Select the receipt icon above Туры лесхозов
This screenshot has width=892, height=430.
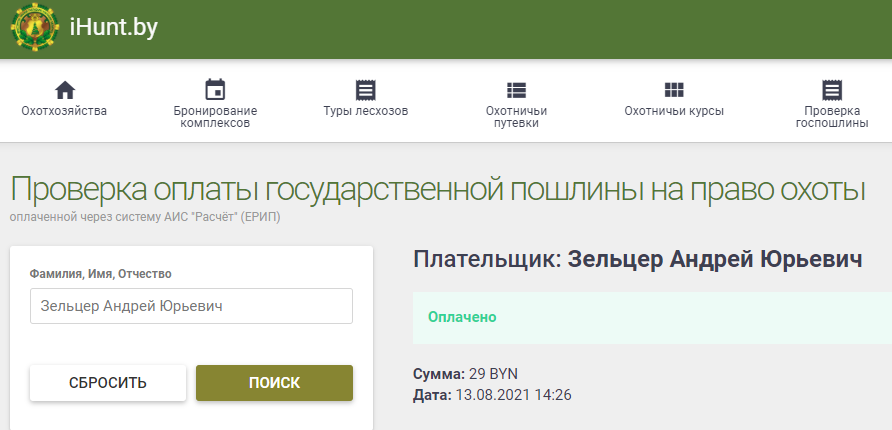pyautogui.click(x=365, y=89)
